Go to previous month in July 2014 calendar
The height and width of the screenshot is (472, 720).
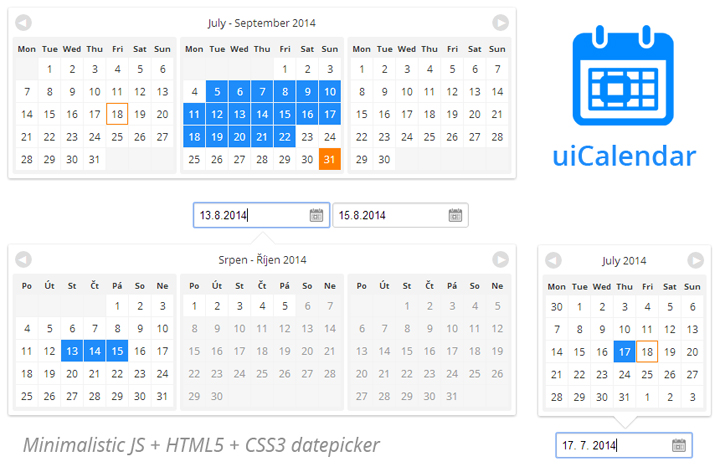553,260
